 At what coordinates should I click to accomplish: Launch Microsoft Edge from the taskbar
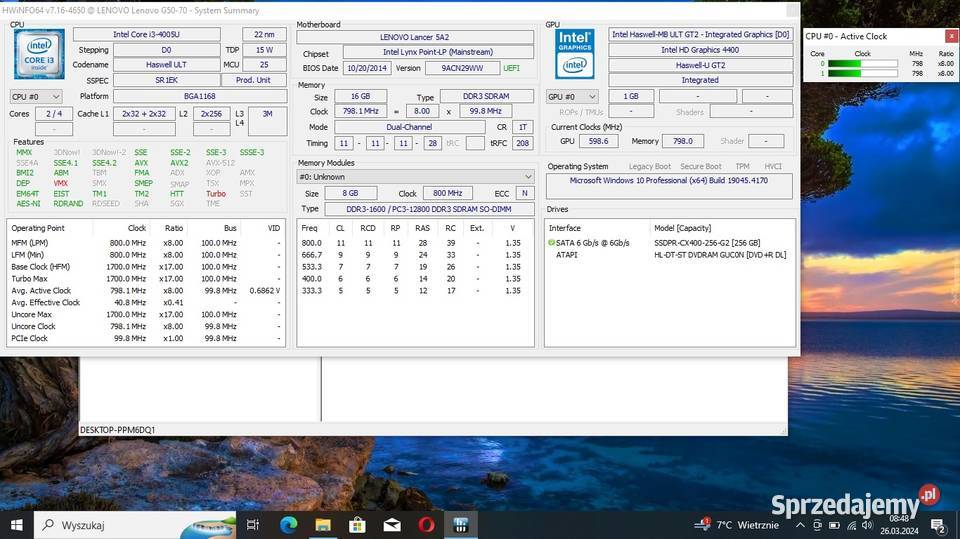click(x=288, y=525)
